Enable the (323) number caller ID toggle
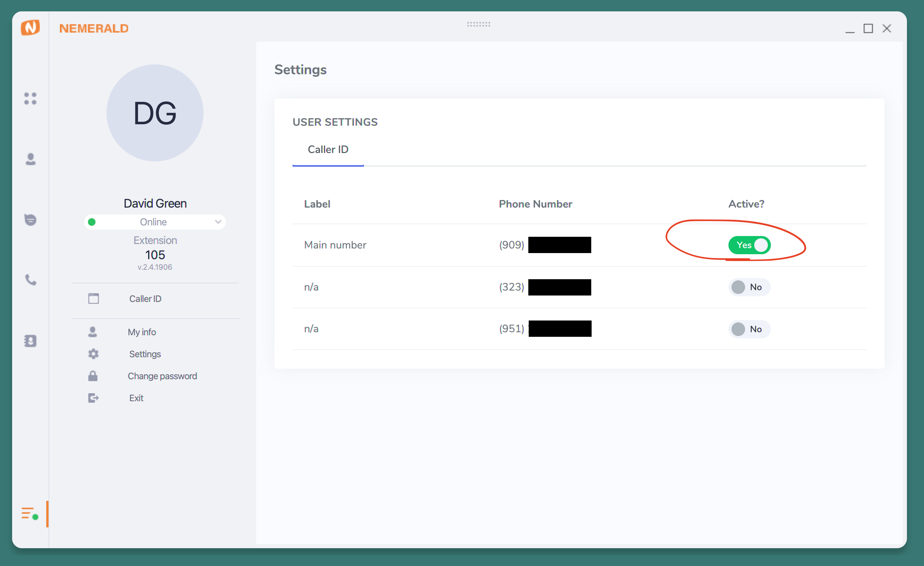 [749, 287]
